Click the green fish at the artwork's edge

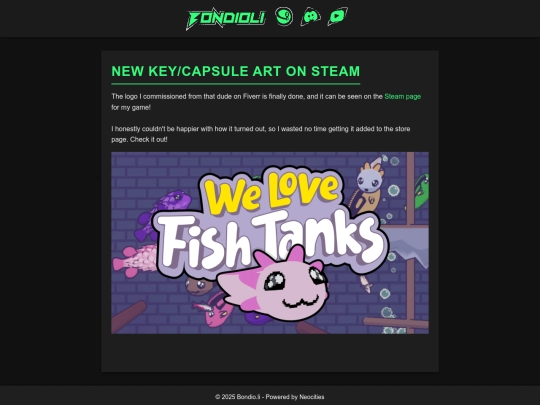coord(422,191)
